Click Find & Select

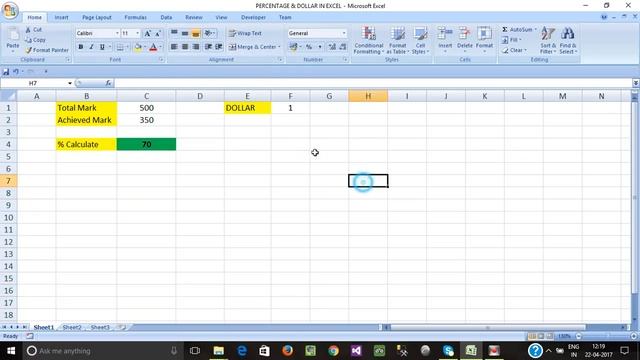click(568, 40)
